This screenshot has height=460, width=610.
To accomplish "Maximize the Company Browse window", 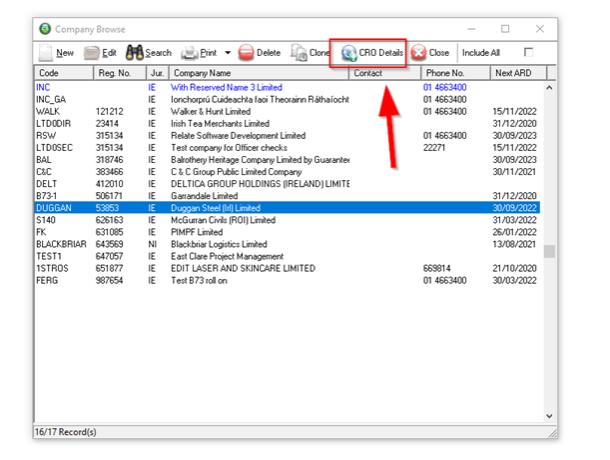I will click(505, 29).
